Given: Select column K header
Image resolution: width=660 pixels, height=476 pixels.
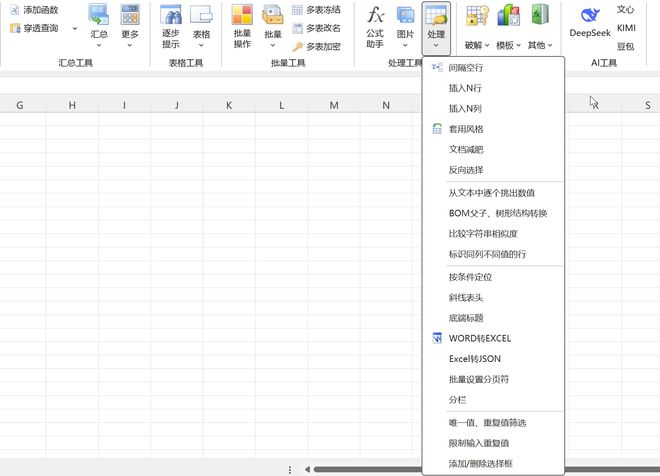Looking at the screenshot, I should pos(229,105).
